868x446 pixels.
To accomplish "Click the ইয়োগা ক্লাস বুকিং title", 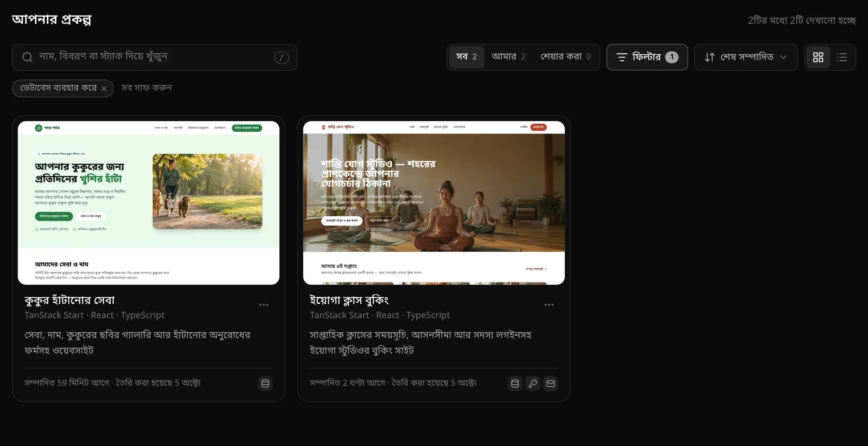I will tap(349, 300).
